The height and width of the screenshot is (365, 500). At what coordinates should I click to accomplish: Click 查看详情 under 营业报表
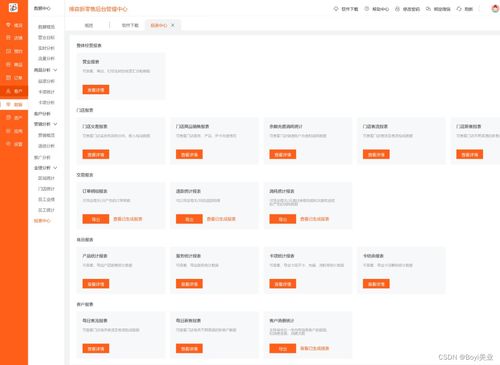click(96, 90)
